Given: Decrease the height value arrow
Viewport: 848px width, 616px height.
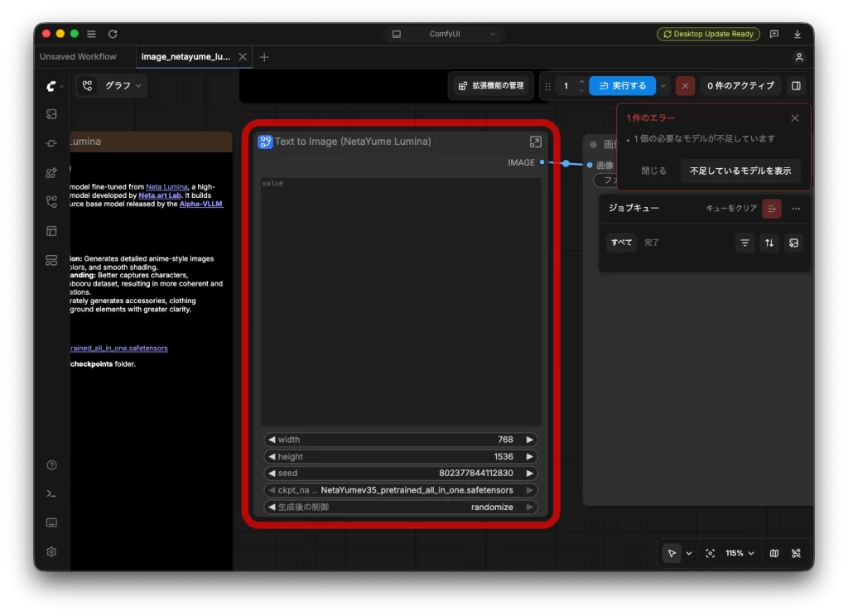Looking at the screenshot, I should pos(272,456).
